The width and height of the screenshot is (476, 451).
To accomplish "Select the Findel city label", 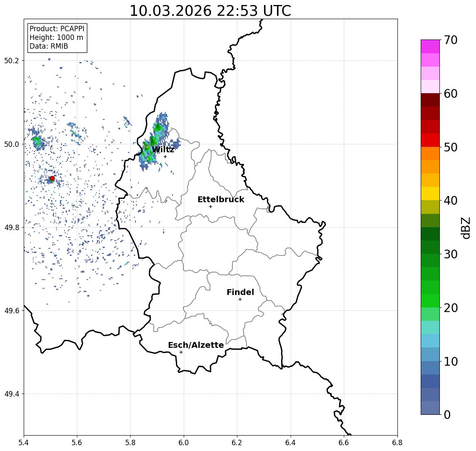I will [240, 292].
